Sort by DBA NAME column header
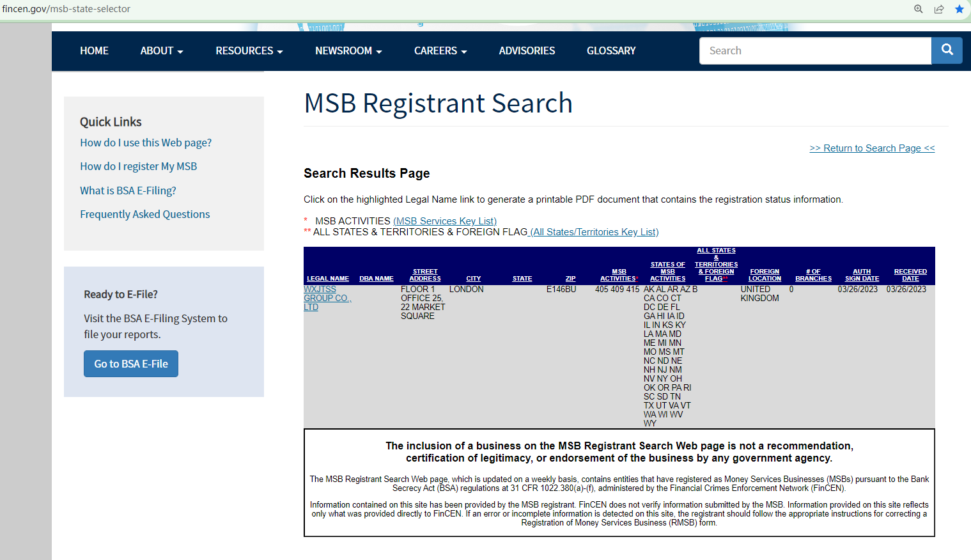This screenshot has height=560, width=971. [377, 279]
